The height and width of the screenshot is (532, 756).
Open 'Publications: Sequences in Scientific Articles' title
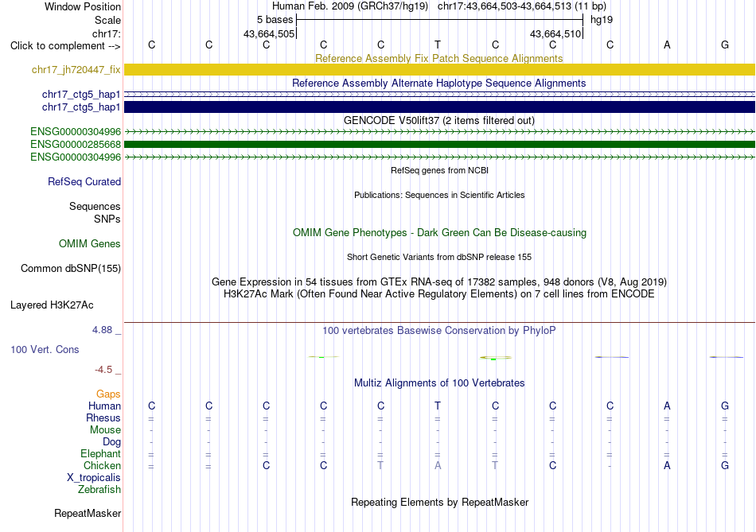[x=439, y=195]
